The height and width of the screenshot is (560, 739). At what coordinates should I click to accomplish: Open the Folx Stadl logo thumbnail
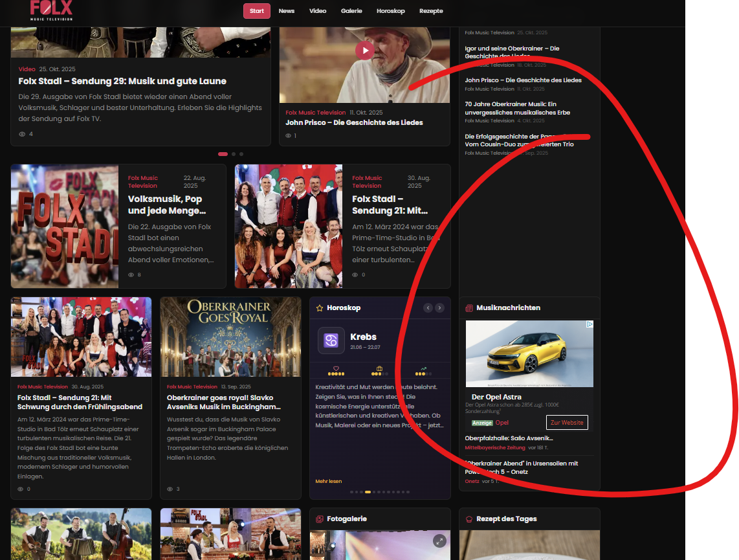(65, 226)
